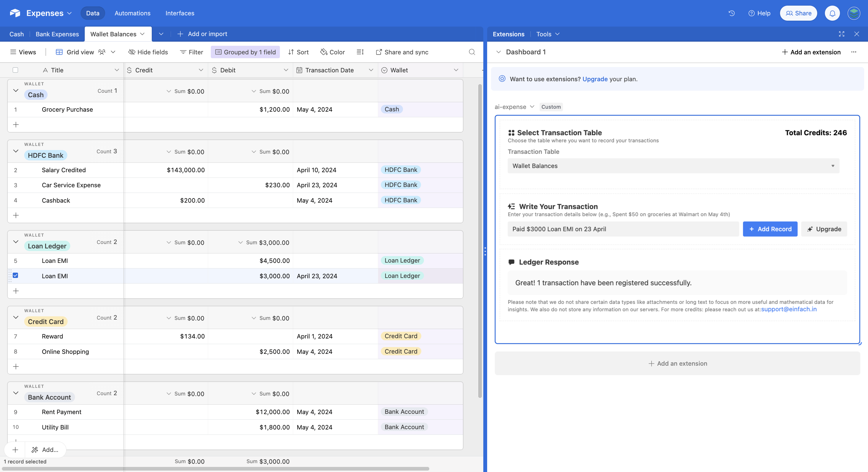
Task: Open the support@einfach.in email link
Action: pyautogui.click(x=789, y=309)
